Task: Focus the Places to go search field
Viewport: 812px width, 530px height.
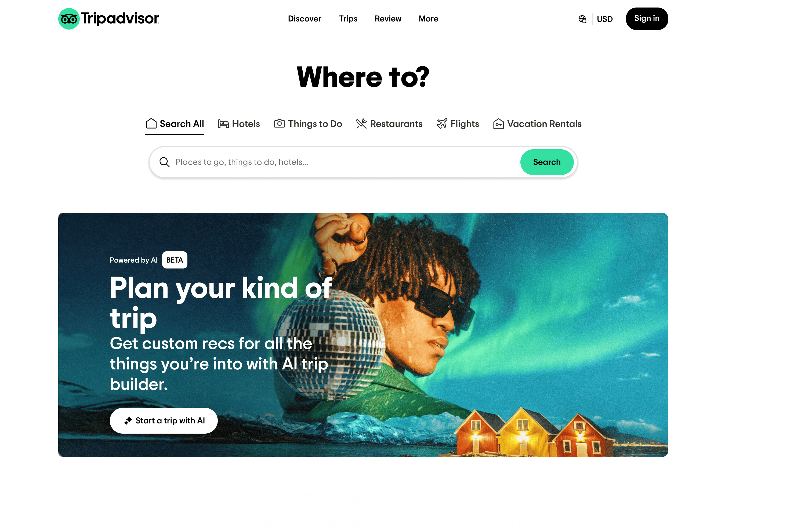Action: pyautogui.click(x=345, y=162)
